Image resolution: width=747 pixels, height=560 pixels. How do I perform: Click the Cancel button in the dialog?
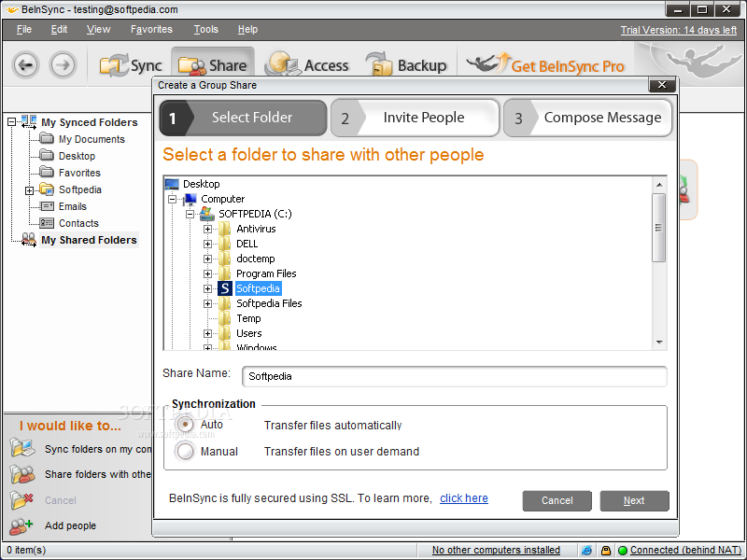(557, 500)
